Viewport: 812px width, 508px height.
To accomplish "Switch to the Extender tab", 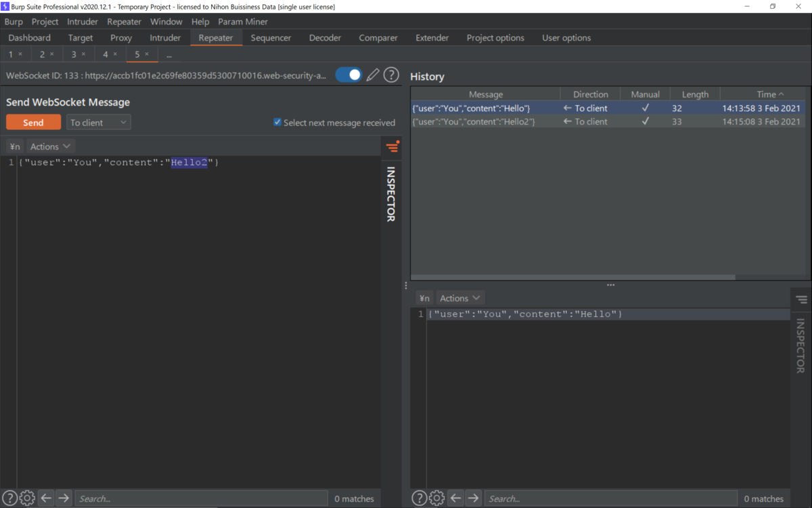I will click(432, 38).
